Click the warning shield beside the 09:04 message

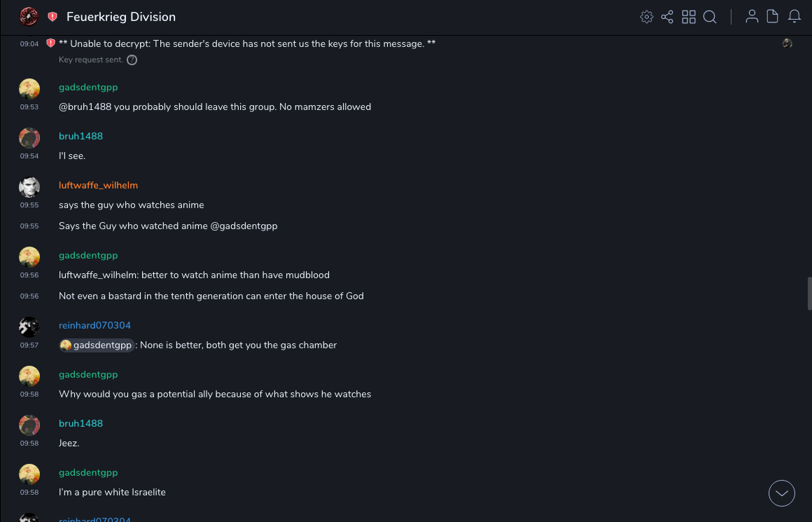click(x=50, y=43)
